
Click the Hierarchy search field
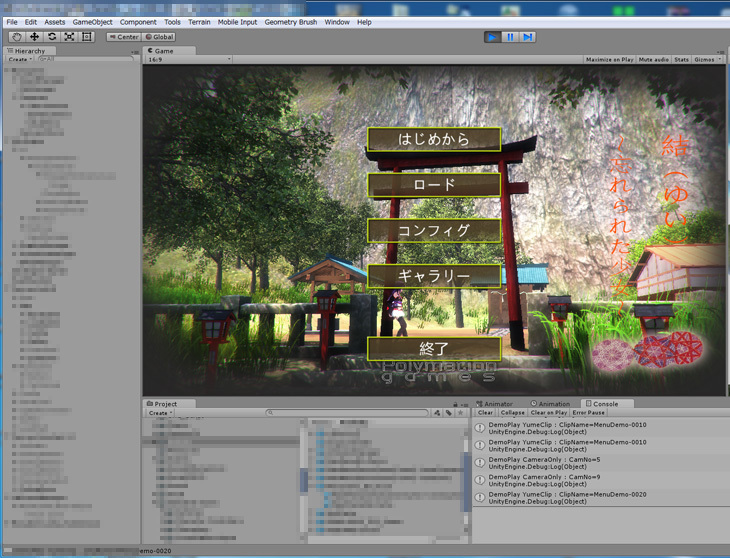(86, 59)
